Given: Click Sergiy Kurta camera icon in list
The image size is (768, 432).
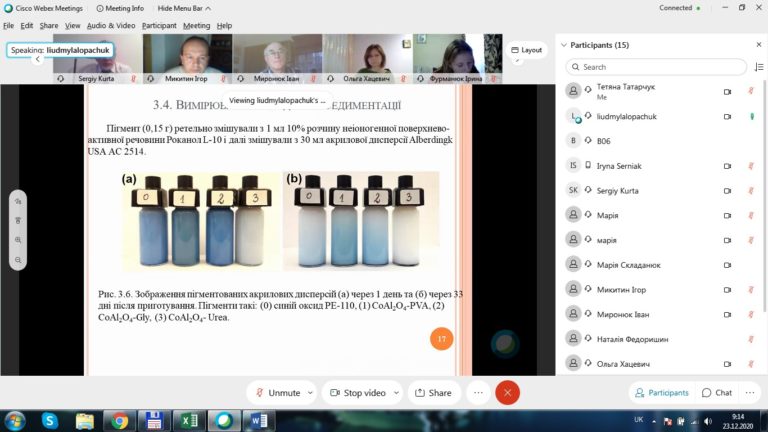Looking at the screenshot, I should 727,191.
